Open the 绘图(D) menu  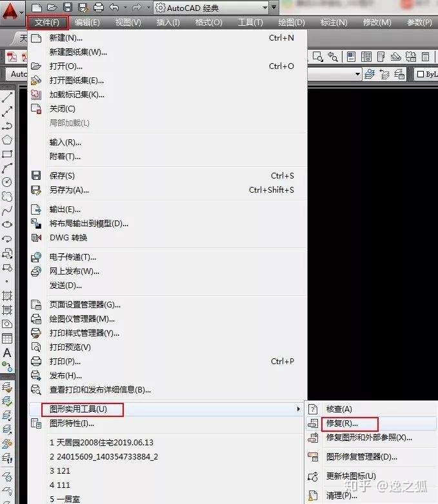point(292,23)
